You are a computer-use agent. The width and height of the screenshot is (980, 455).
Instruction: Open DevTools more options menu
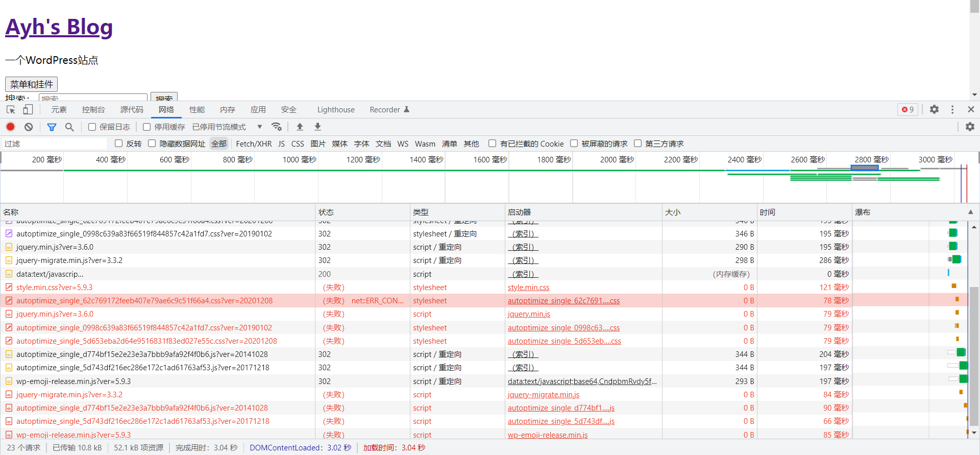tap(952, 109)
